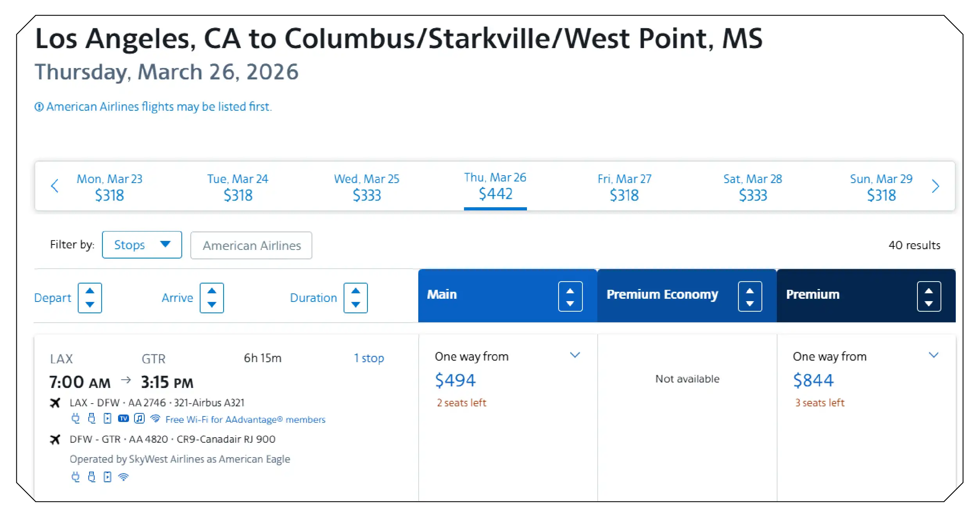Click the airplane icon beside DFW-GTR segment
This screenshot has height=517, width=980.
pos(56,439)
